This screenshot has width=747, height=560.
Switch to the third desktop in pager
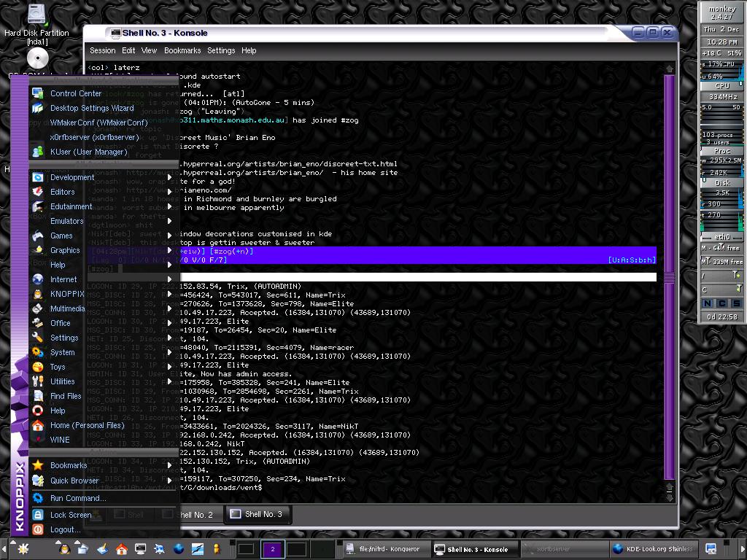coord(296,549)
